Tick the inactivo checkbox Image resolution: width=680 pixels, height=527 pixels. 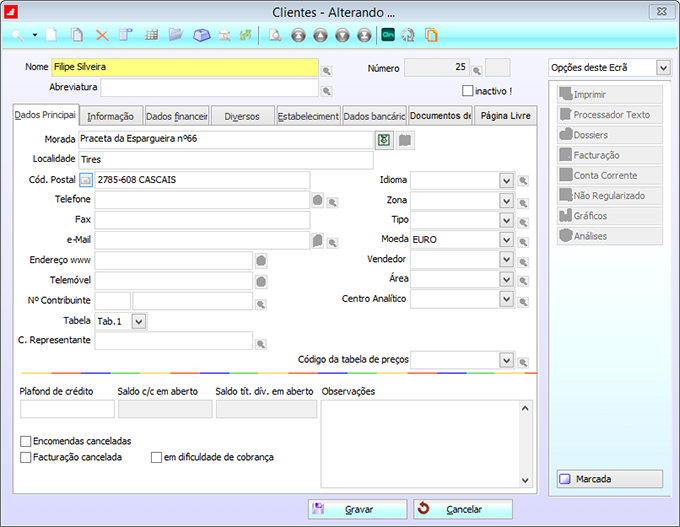click(x=468, y=91)
